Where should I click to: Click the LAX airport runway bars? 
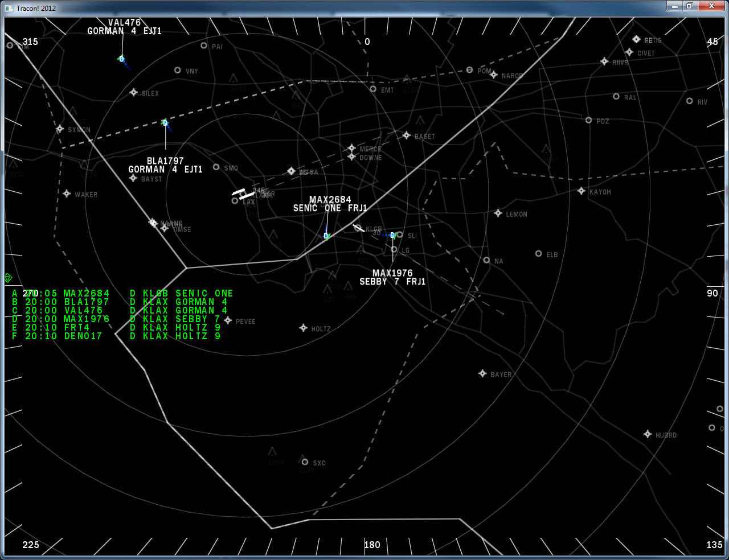coord(243,194)
